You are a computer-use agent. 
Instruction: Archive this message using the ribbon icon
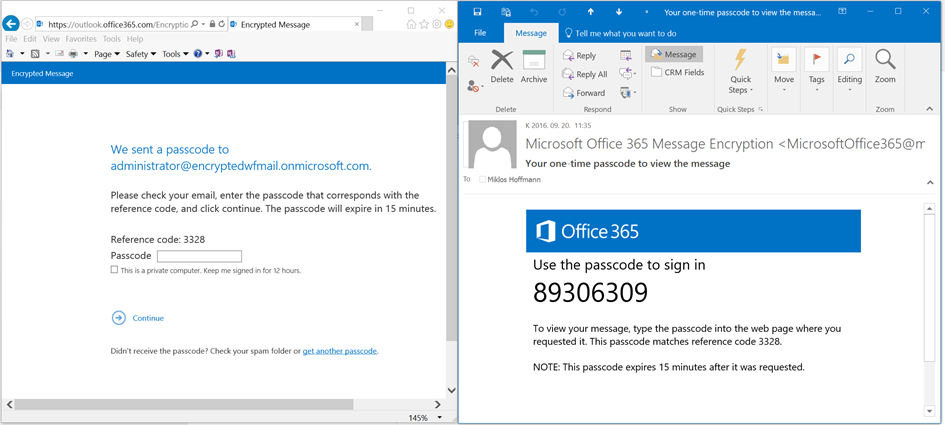534,68
